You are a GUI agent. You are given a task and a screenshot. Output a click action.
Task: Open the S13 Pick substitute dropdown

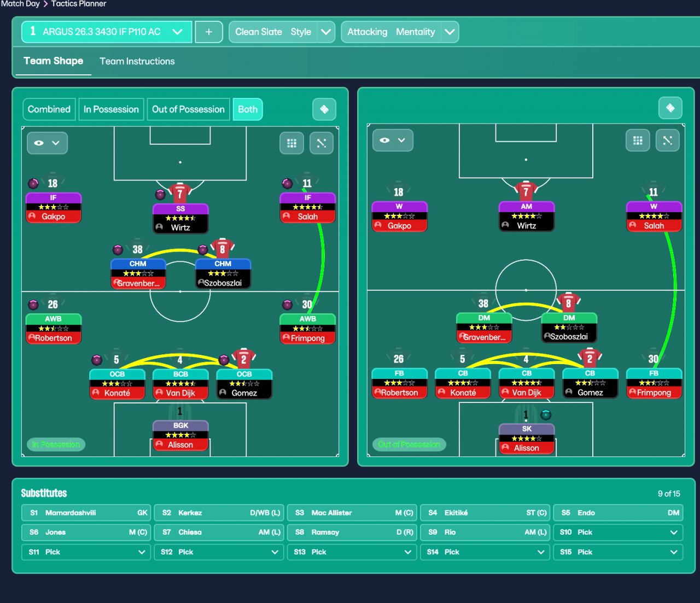(352, 552)
